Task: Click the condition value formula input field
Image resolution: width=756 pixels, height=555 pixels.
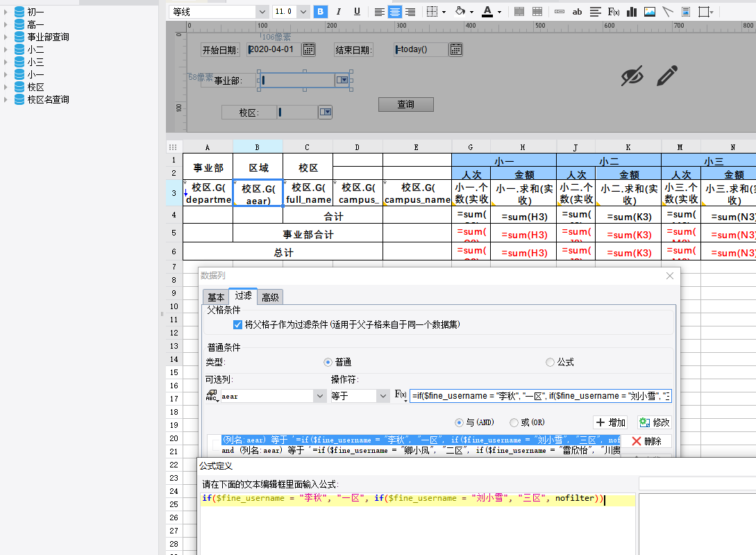Action: (x=541, y=396)
